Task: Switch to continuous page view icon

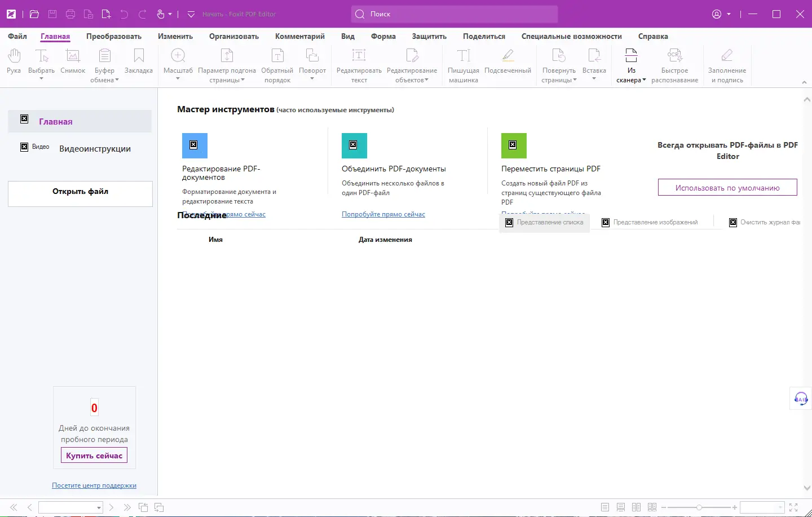Action: (x=621, y=507)
